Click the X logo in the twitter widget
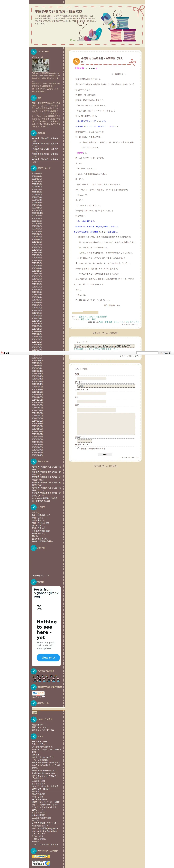This screenshot has width=174, height=868. pos(39,607)
